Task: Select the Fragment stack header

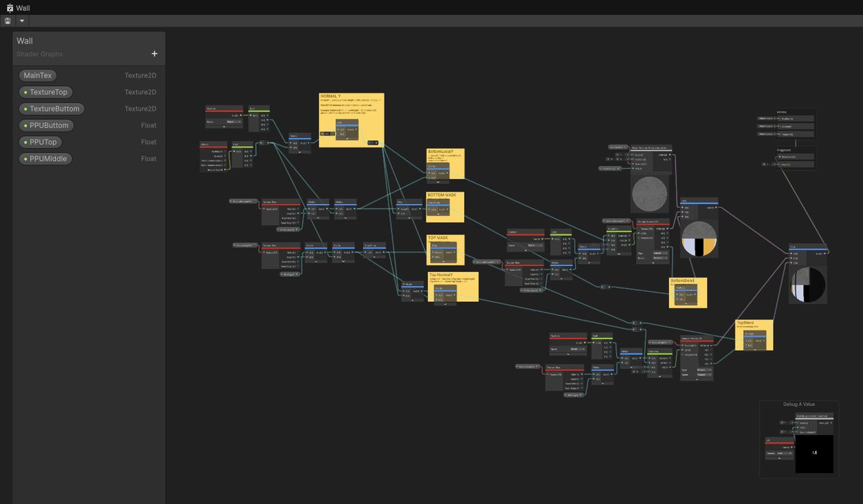Action: pos(783,150)
